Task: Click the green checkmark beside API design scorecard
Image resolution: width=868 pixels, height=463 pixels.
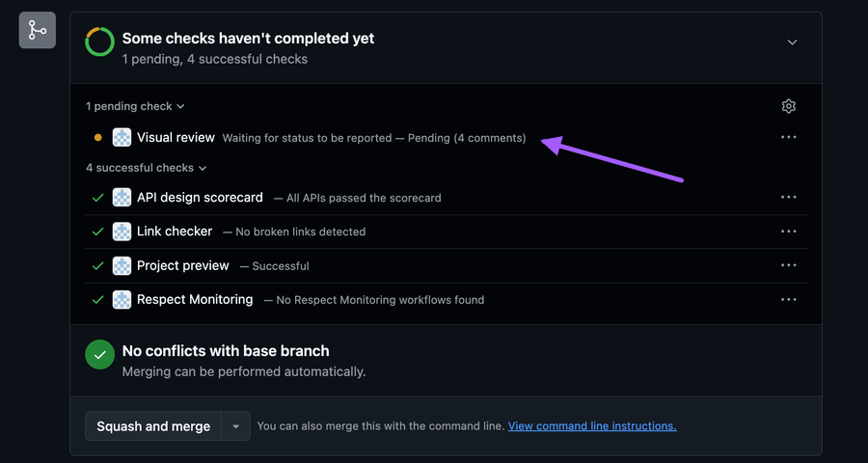Action: [98, 198]
